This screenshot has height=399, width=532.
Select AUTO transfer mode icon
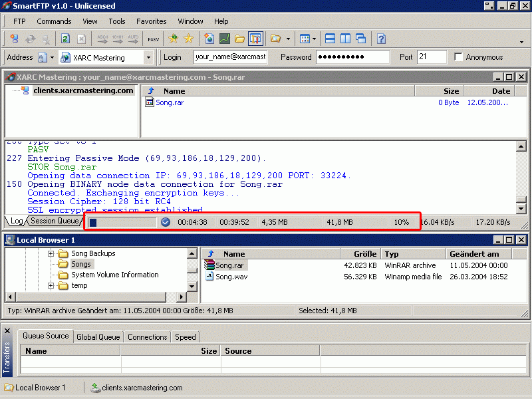pyautogui.click(x=132, y=39)
